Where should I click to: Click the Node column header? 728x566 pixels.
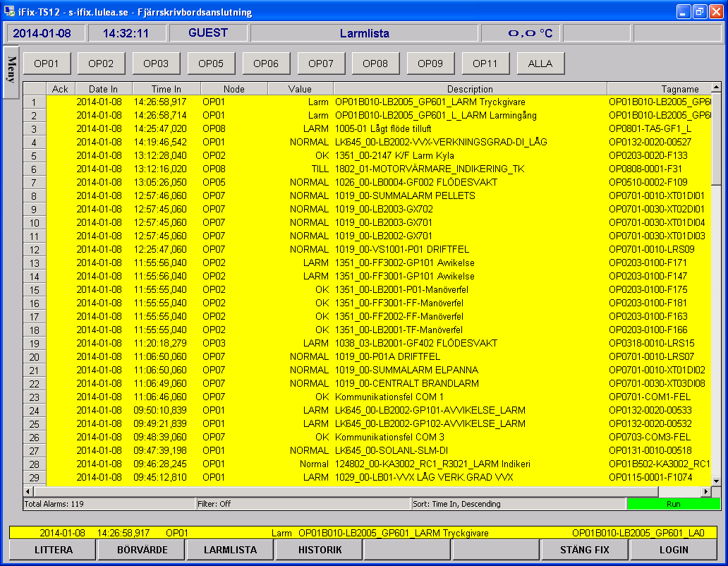pyautogui.click(x=234, y=89)
